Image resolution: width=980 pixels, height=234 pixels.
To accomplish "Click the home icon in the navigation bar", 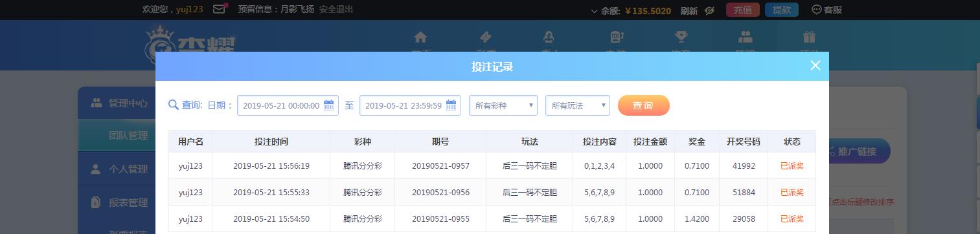I will point(420,37).
